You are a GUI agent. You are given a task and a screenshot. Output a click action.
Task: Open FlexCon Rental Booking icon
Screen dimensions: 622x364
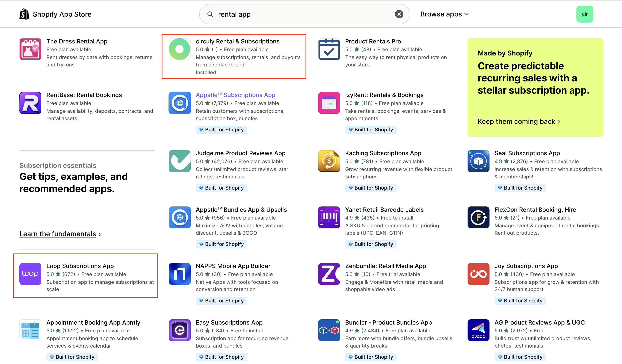[x=478, y=217]
